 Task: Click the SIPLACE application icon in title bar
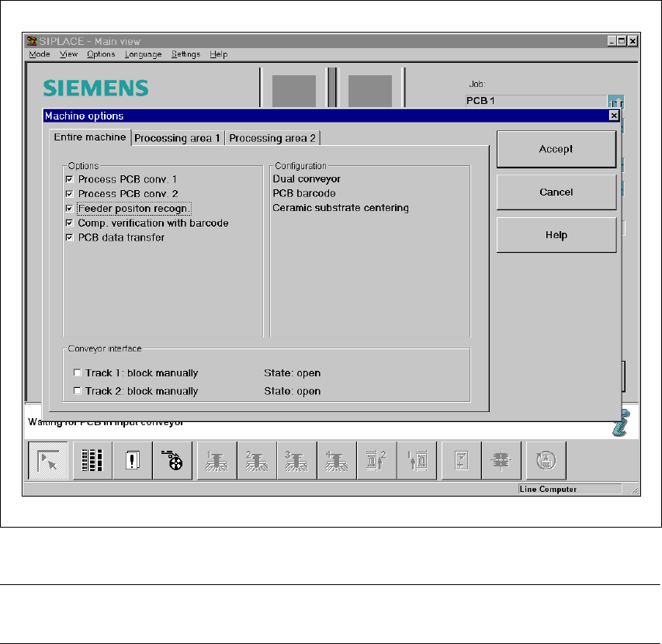point(32,41)
